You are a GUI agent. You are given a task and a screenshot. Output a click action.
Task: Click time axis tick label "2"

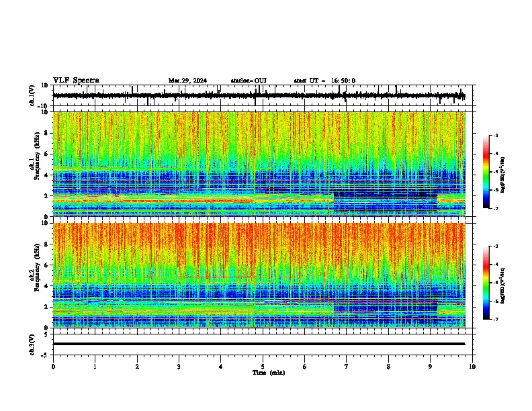(137, 367)
